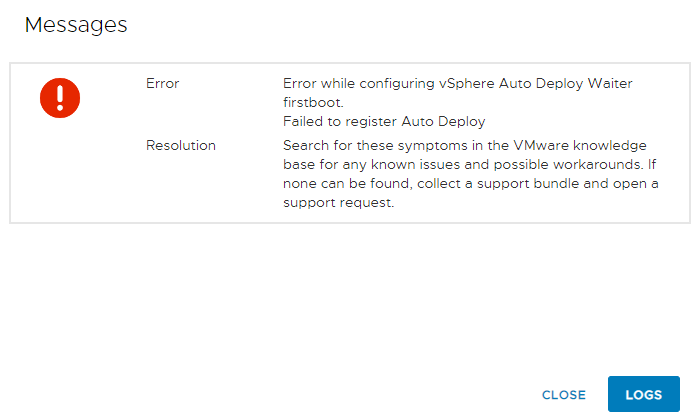Select the Error field label

[163, 84]
